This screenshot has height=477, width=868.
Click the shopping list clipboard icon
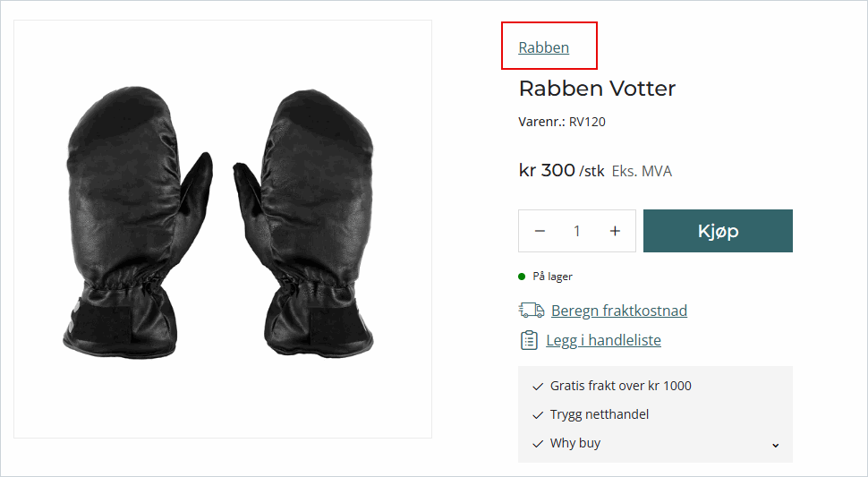coord(529,340)
